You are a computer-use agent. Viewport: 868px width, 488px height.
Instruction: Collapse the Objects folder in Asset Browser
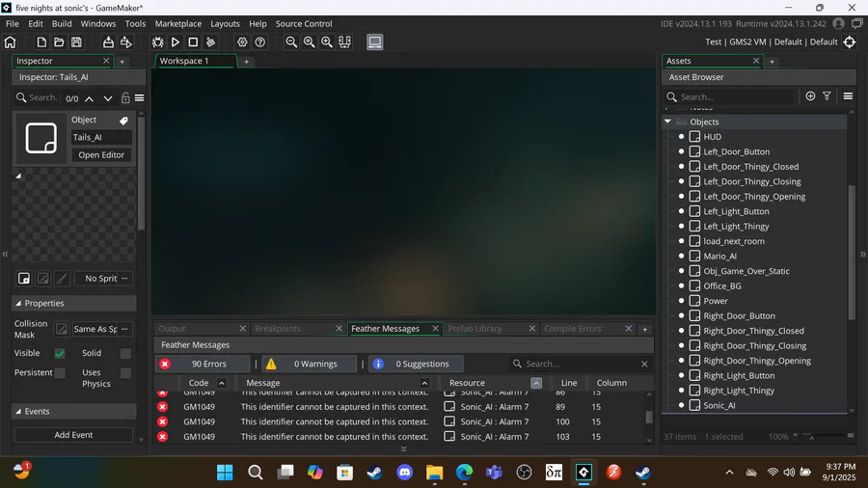coord(667,122)
